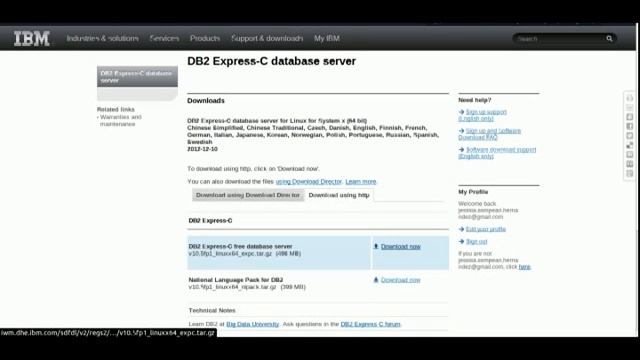The width and height of the screenshot is (640, 360).
Task: Click download arrow icon beside National Language Pack
Action: pos(376,280)
